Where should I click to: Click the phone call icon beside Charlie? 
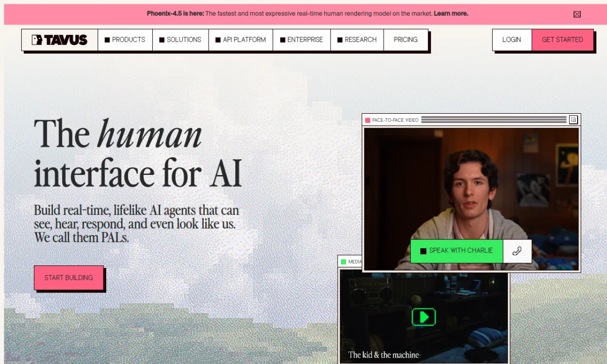click(x=517, y=251)
